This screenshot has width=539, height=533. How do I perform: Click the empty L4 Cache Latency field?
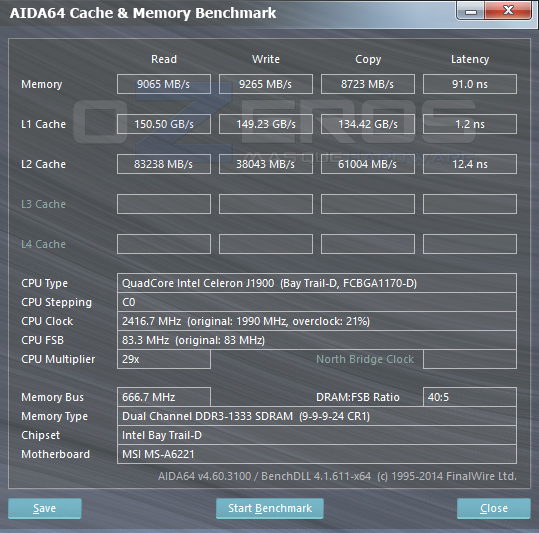pos(470,244)
